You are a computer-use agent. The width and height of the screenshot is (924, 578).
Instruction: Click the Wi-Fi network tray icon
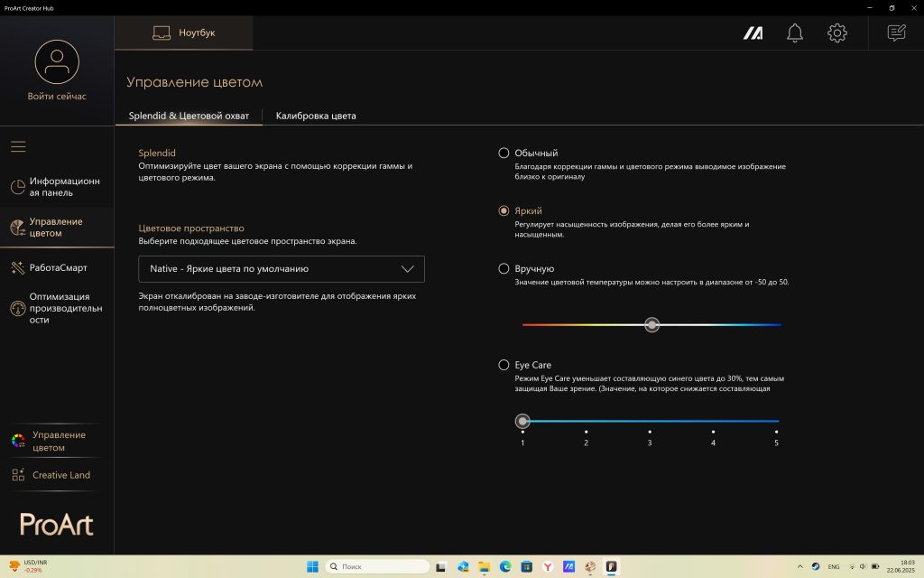click(x=852, y=566)
